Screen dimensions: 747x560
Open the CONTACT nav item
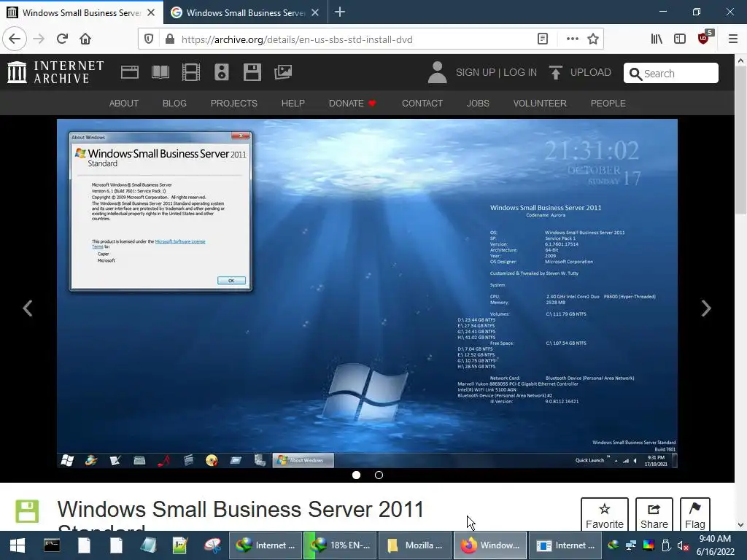tap(422, 104)
